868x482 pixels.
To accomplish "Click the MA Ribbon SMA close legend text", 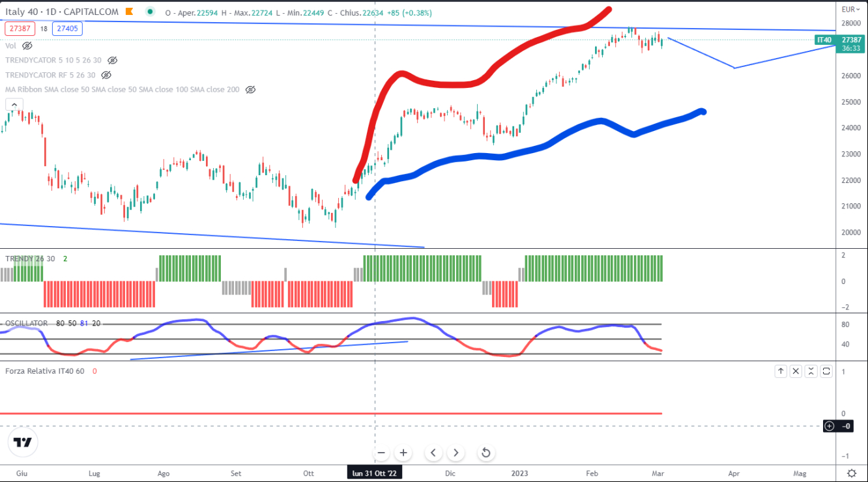I will (x=123, y=89).
